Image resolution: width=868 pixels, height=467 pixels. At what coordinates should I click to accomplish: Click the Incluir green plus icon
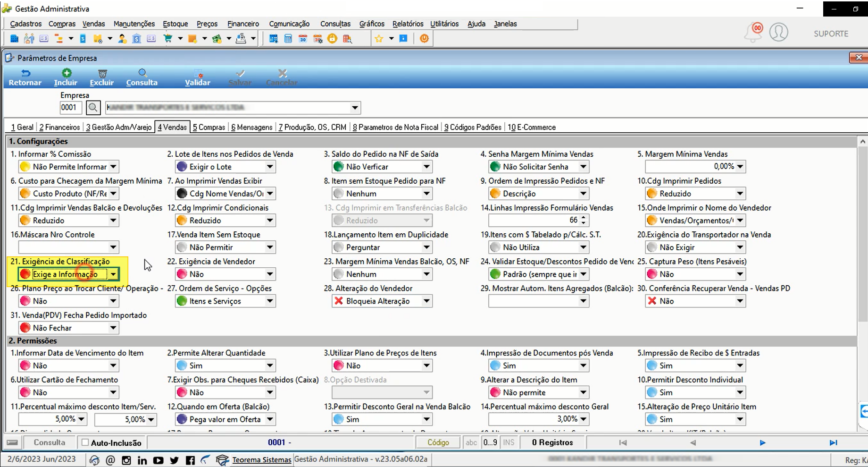click(67, 73)
